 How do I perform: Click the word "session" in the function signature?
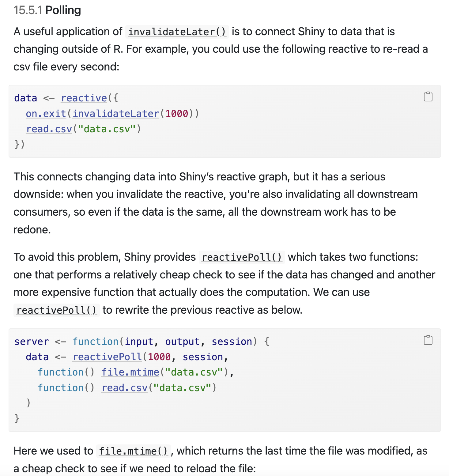232,342
